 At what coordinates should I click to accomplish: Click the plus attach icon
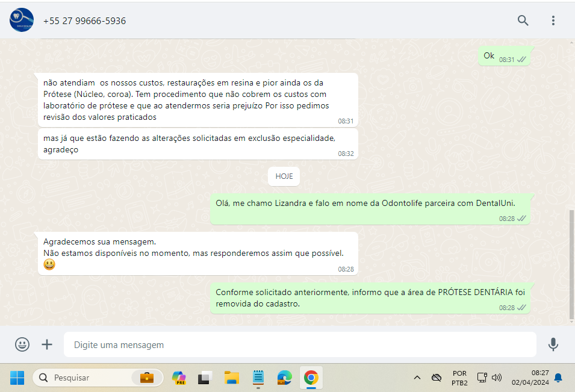[47, 344]
